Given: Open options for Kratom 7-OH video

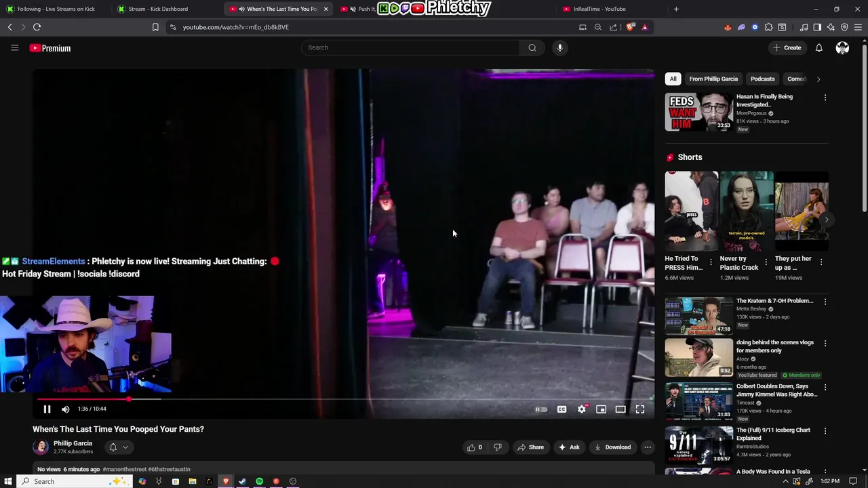Looking at the screenshot, I should click(825, 302).
